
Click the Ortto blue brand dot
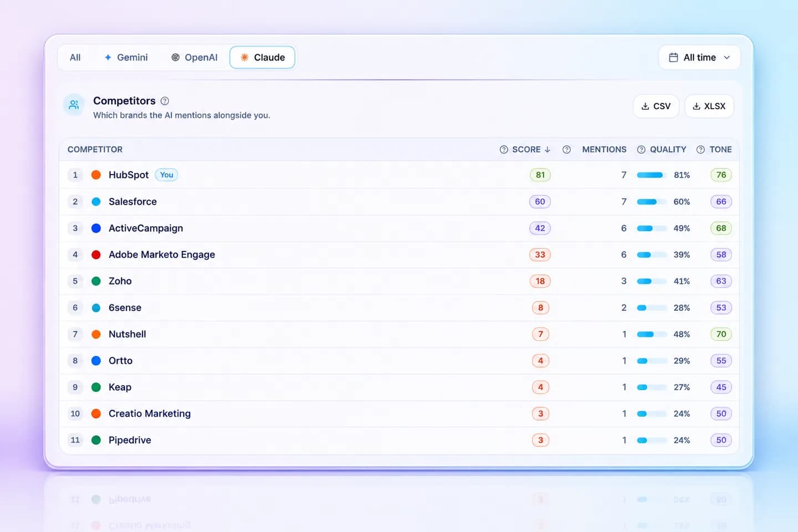coord(96,361)
